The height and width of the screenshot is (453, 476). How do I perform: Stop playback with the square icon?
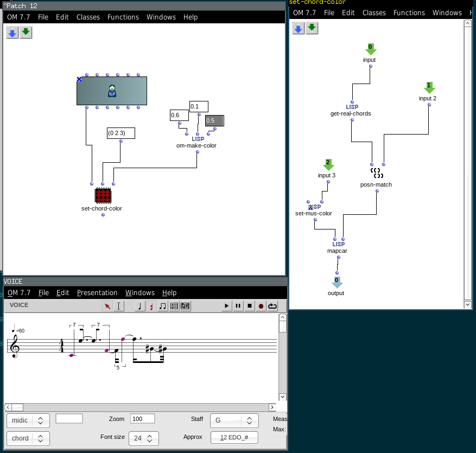click(x=249, y=306)
